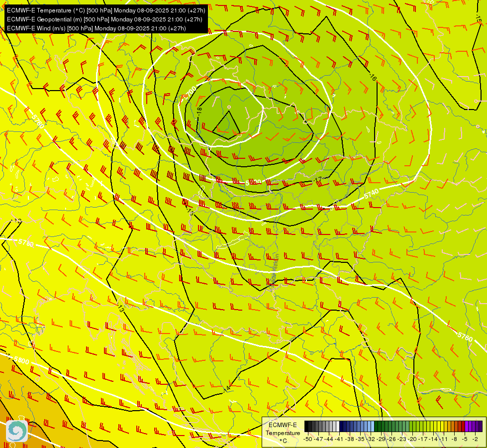Click the -50 tick label in the legend

[308, 440]
